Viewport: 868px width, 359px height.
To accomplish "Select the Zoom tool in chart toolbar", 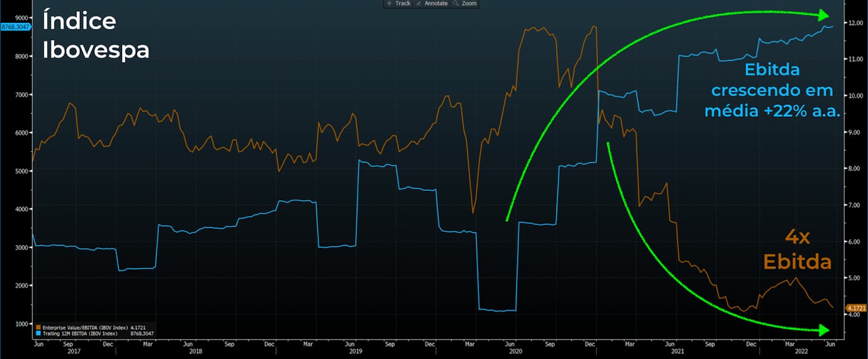I will (x=465, y=3).
